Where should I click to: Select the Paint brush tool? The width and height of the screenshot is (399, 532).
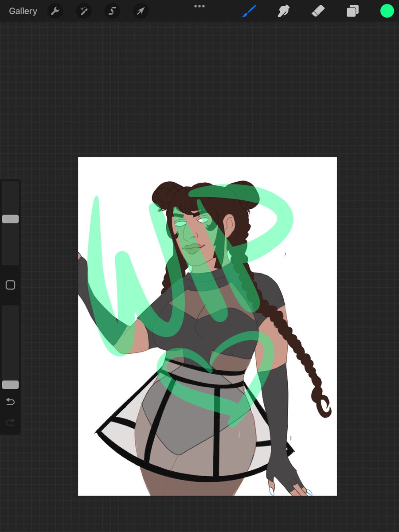coord(250,11)
